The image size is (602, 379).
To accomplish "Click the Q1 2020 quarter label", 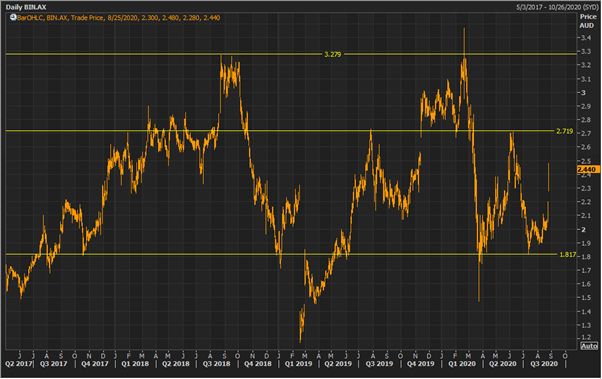I will pos(462,364).
